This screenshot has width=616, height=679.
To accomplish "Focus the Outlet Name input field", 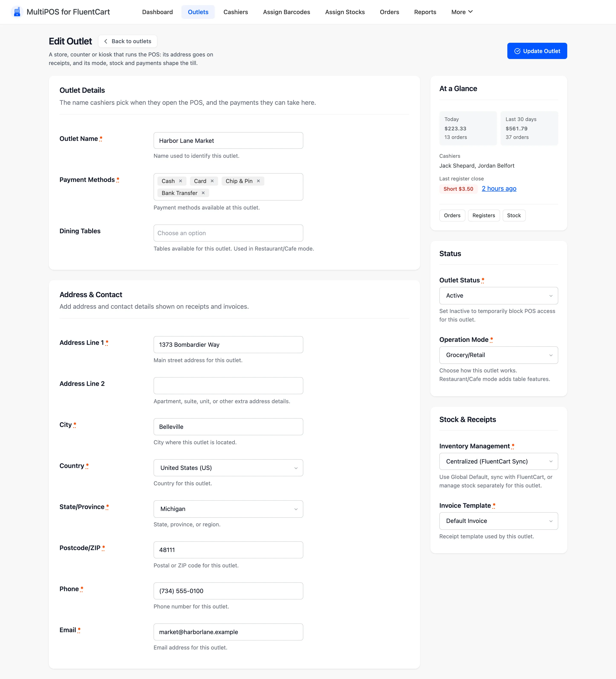I will pyautogui.click(x=228, y=140).
